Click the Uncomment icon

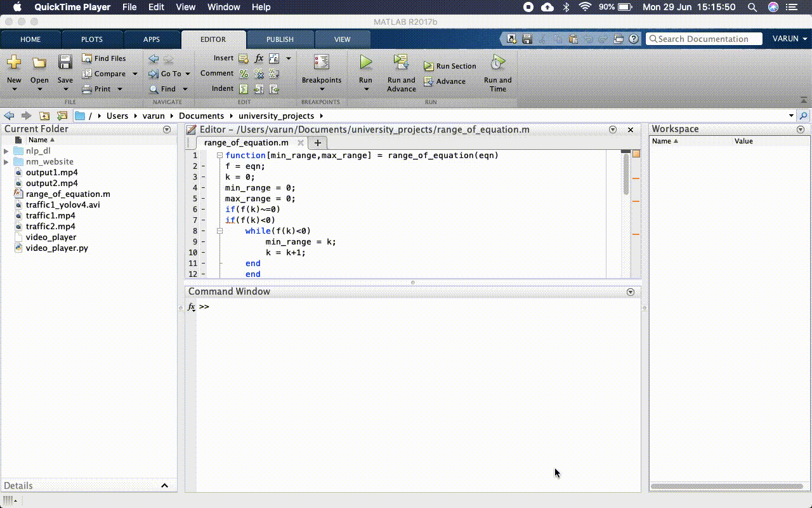tap(259, 74)
